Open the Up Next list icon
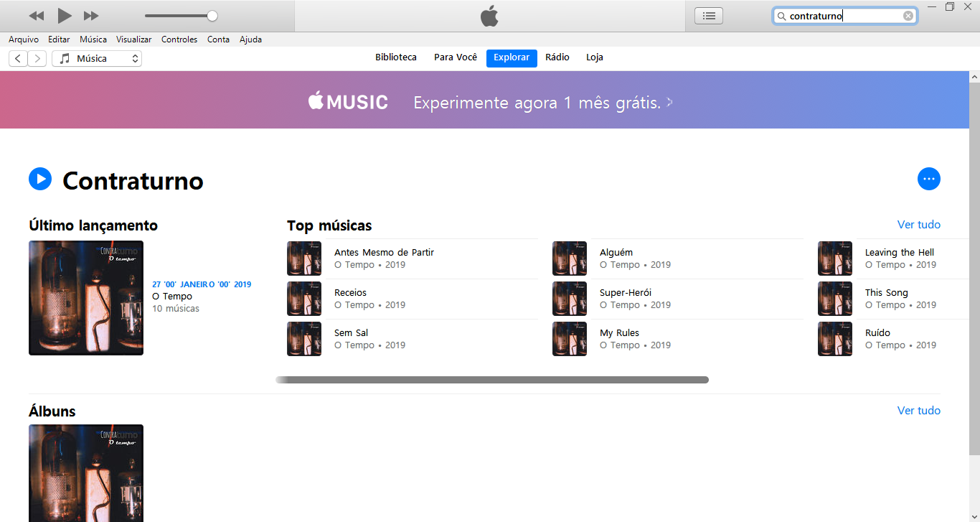 [x=709, y=16]
